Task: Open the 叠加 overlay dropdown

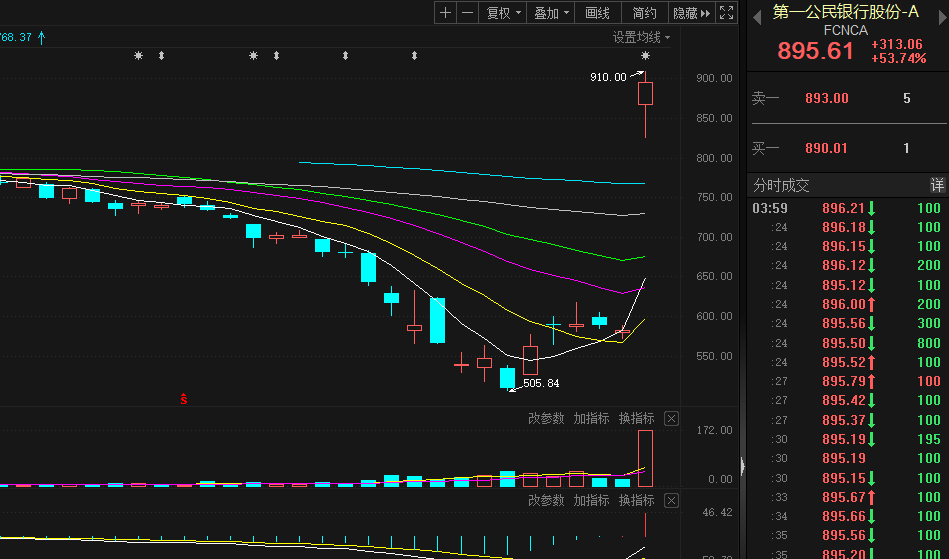Action: (551, 13)
